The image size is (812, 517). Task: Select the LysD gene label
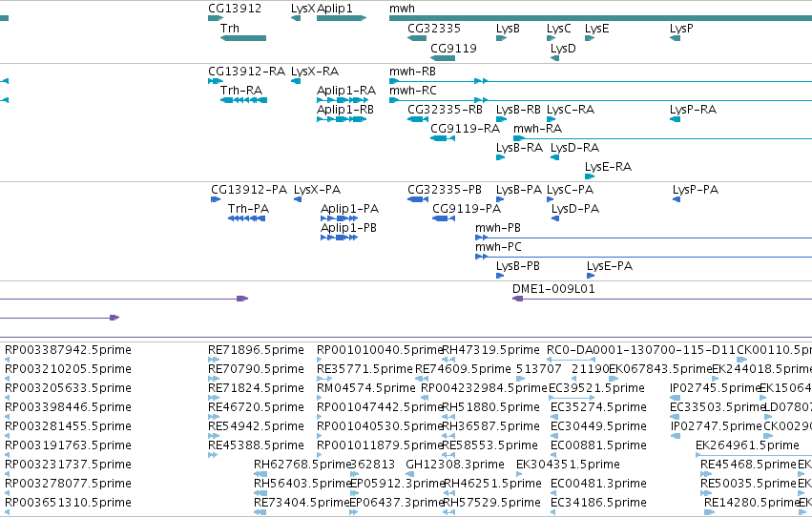tap(563, 48)
